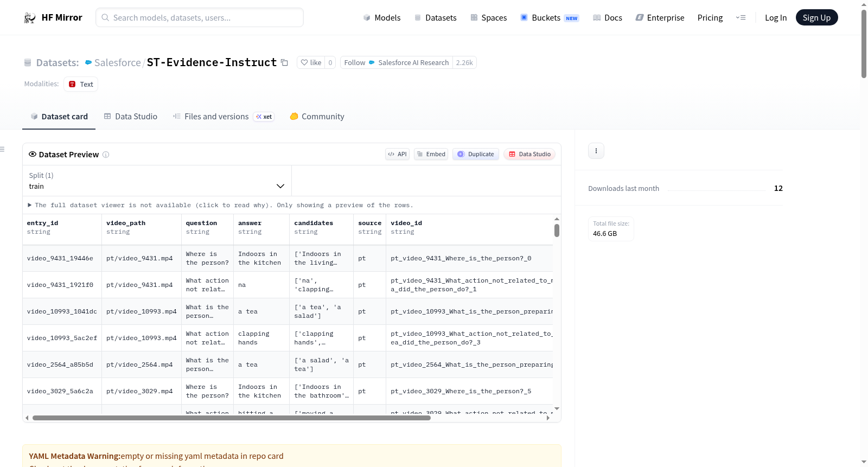Open Spaces in the top navigation

coord(488,18)
